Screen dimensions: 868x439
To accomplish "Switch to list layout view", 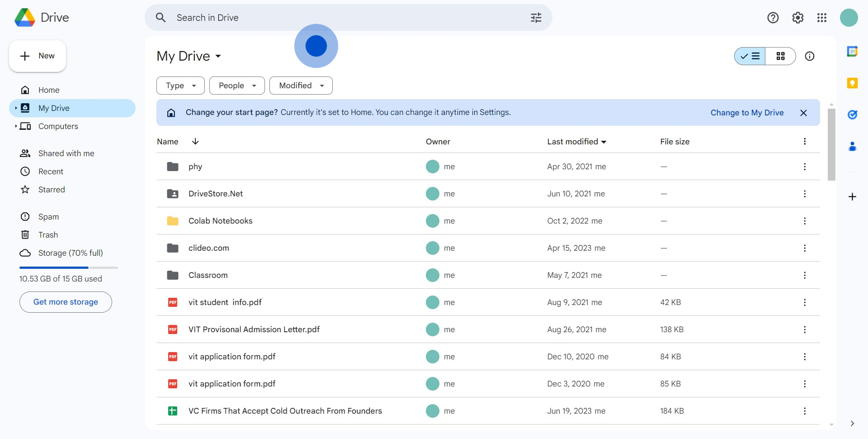I will (x=750, y=56).
